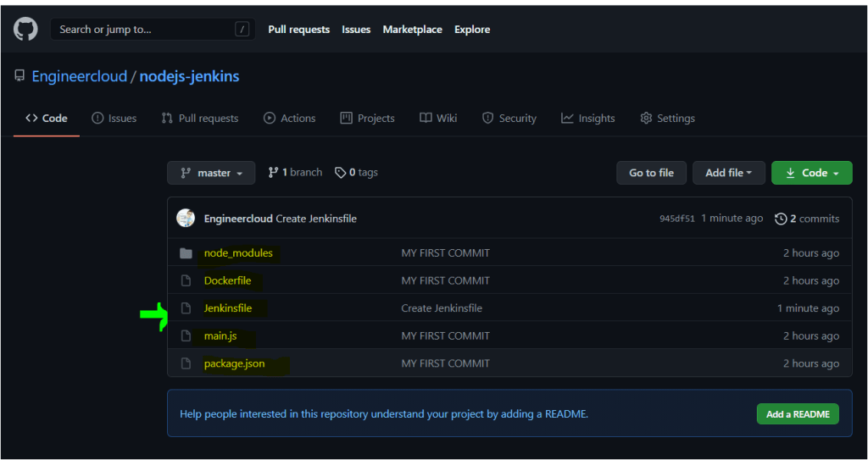The height and width of the screenshot is (460, 868).
Task: Open the Security tab
Action: pos(509,118)
